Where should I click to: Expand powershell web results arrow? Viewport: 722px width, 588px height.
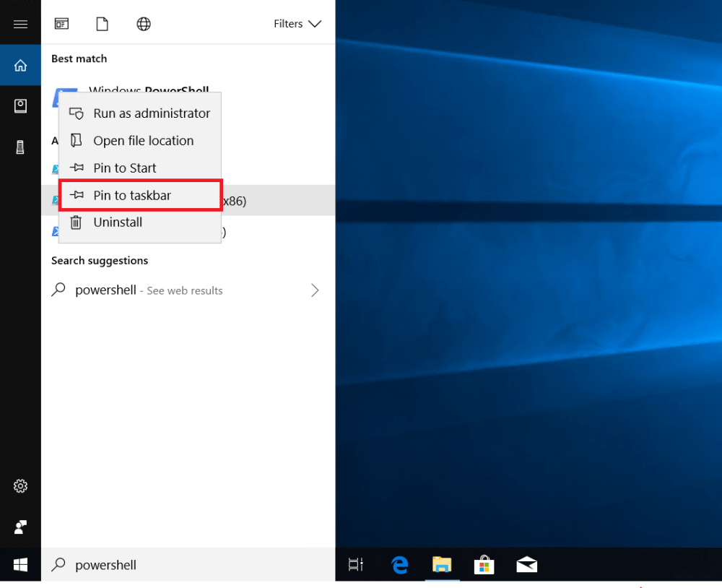(315, 290)
